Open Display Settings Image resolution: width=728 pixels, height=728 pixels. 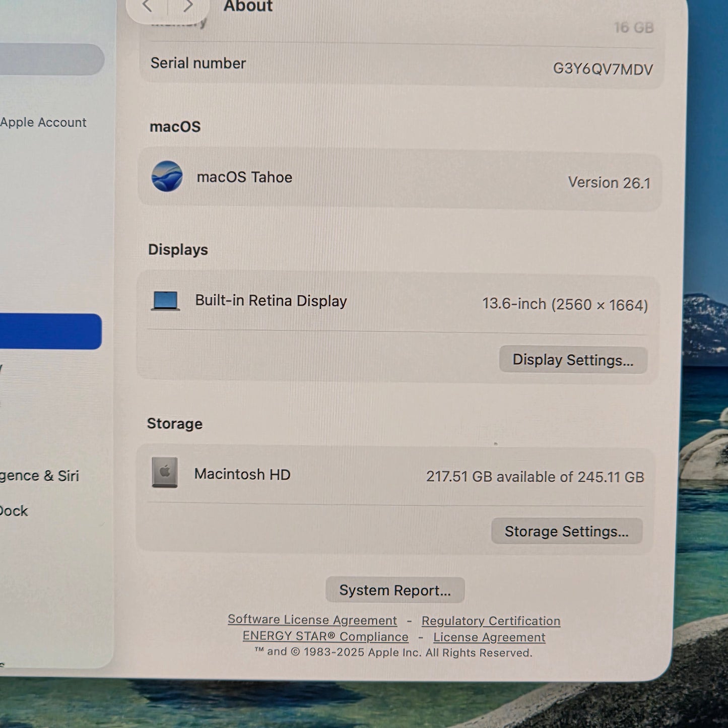click(x=572, y=360)
